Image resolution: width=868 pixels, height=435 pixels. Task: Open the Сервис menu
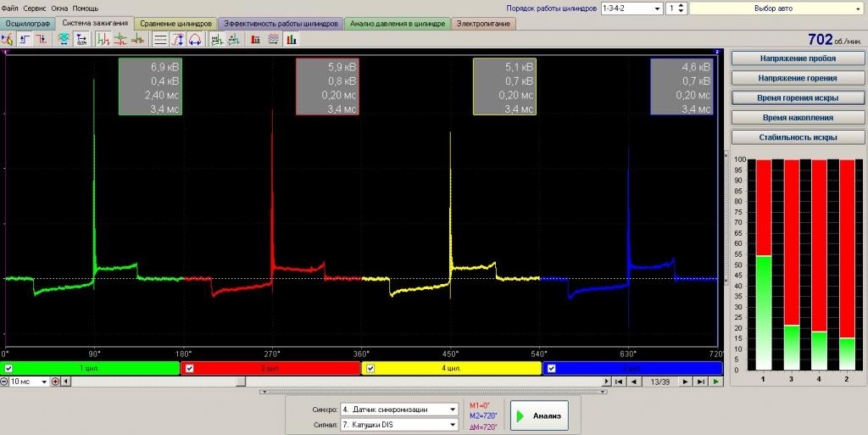[x=34, y=8]
